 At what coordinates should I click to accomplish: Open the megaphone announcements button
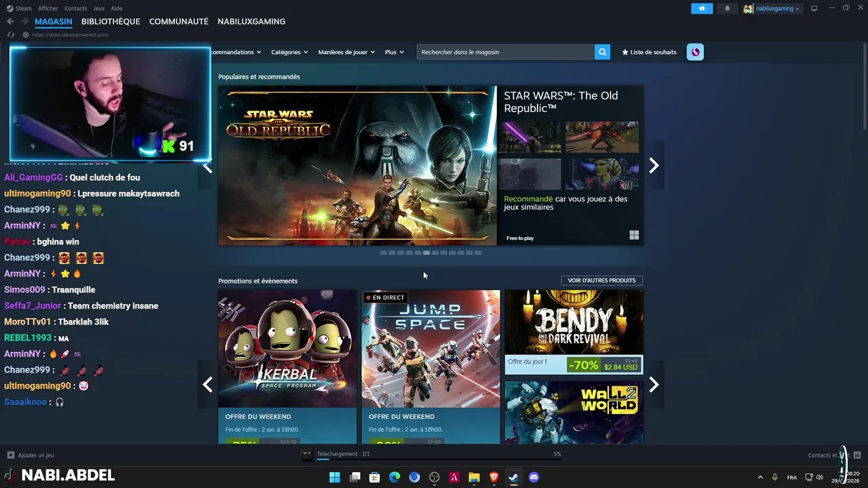click(702, 8)
